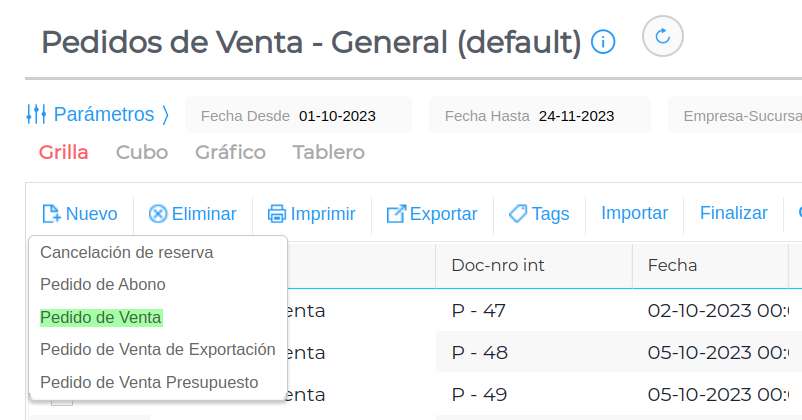The width and height of the screenshot is (802, 420).
Task: Click the Tags label icon
Action: coord(518,214)
